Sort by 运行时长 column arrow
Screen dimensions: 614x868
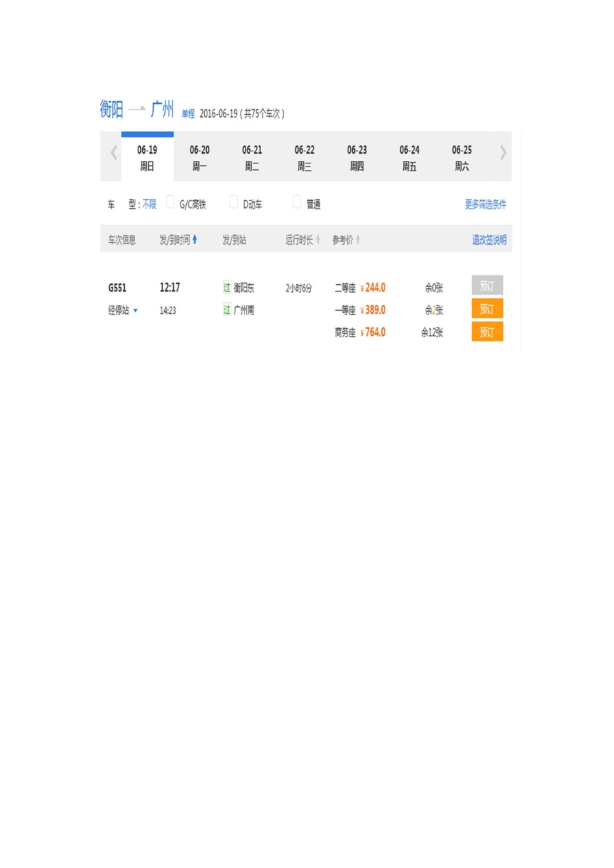[x=318, y=240]
